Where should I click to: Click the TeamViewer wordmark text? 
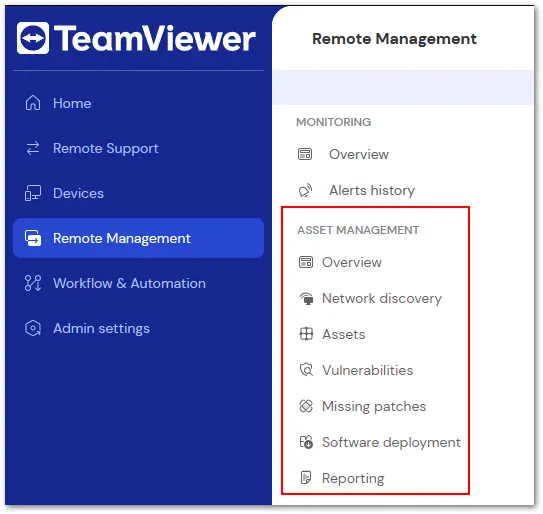coord(155,38)
